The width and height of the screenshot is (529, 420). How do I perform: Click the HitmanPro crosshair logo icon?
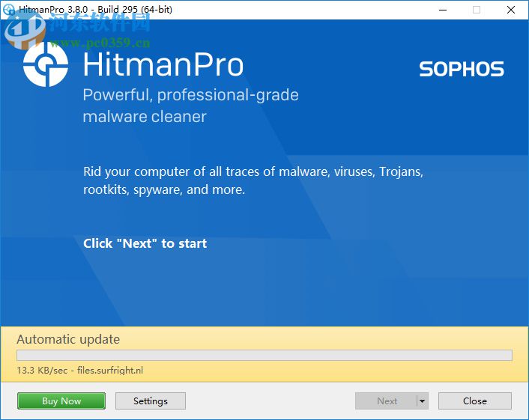(x=46, y=64)
